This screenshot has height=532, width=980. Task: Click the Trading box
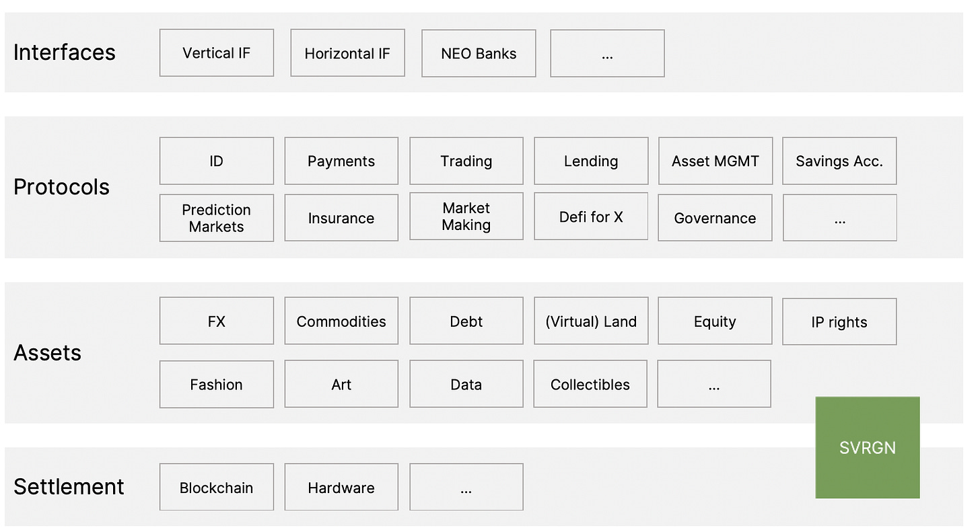(x=466, y=161)
